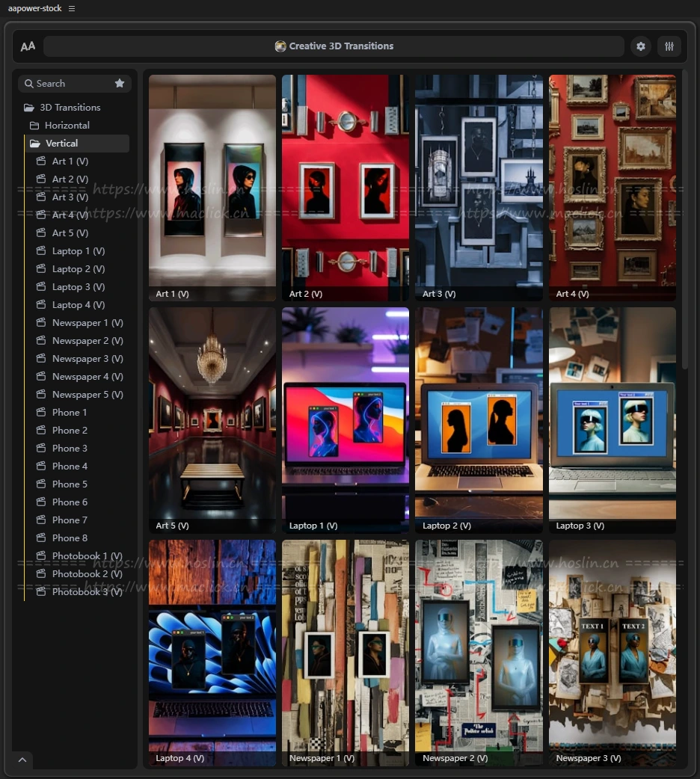Click the clapper icon beside Newspaper 5 (V)
Screen dimensions: 700x779
41,394
